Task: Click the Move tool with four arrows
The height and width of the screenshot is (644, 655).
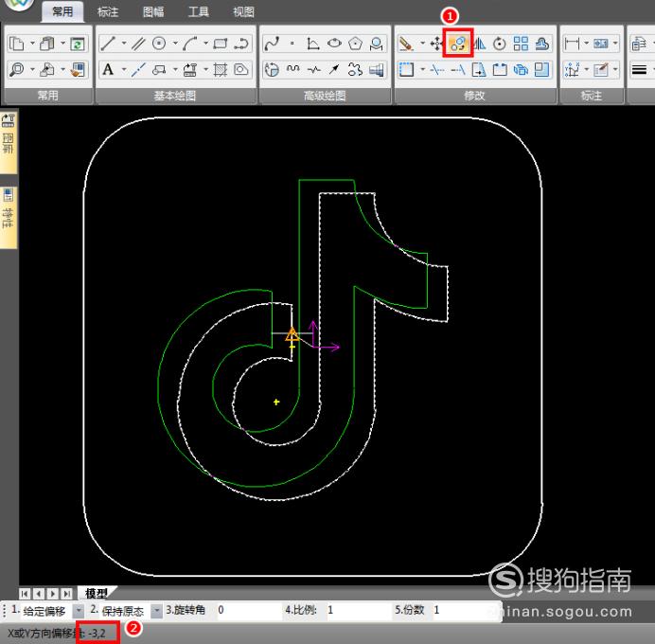Action: click(436, 43)
